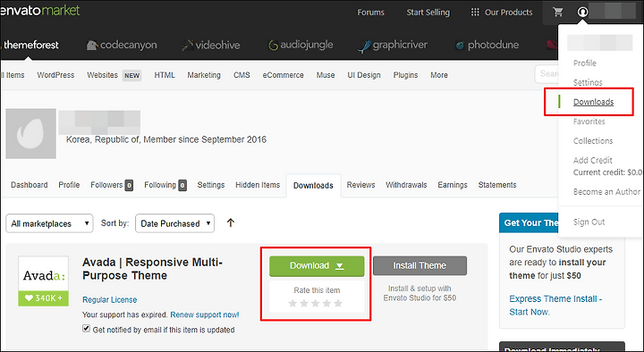Click the Envato Market logo
This screenshot has height=352, width=644.
click(x=40, y=10)
